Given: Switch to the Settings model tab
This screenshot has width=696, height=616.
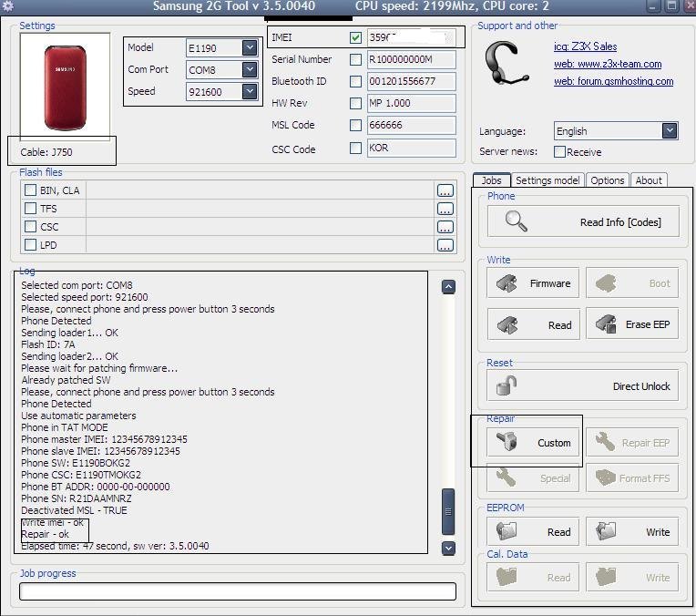Looking at the screenshot, I should click(x=547, y=180).
